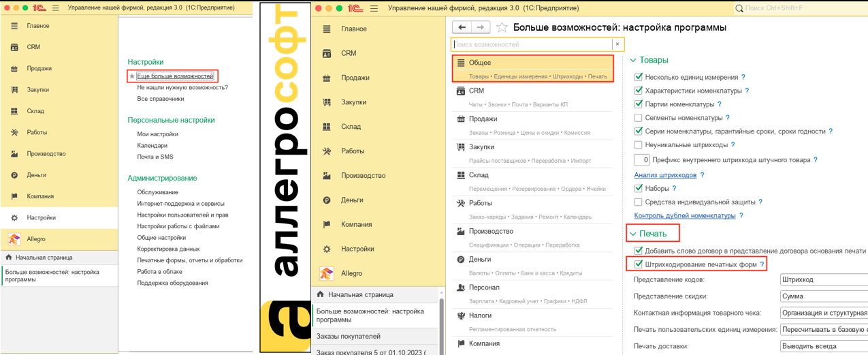This screenshot has height=355, width=868.
Task: Open Работы section in left window sidebar
Action: coord(37,132)
